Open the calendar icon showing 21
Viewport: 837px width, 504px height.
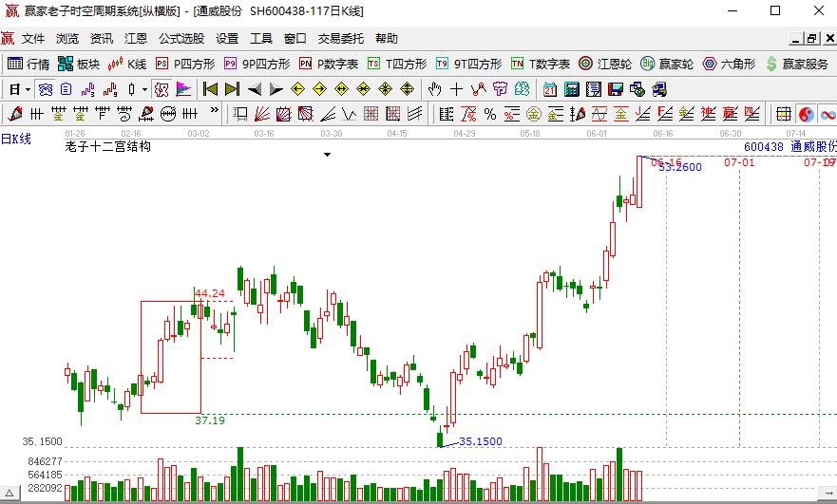point(550,89)
